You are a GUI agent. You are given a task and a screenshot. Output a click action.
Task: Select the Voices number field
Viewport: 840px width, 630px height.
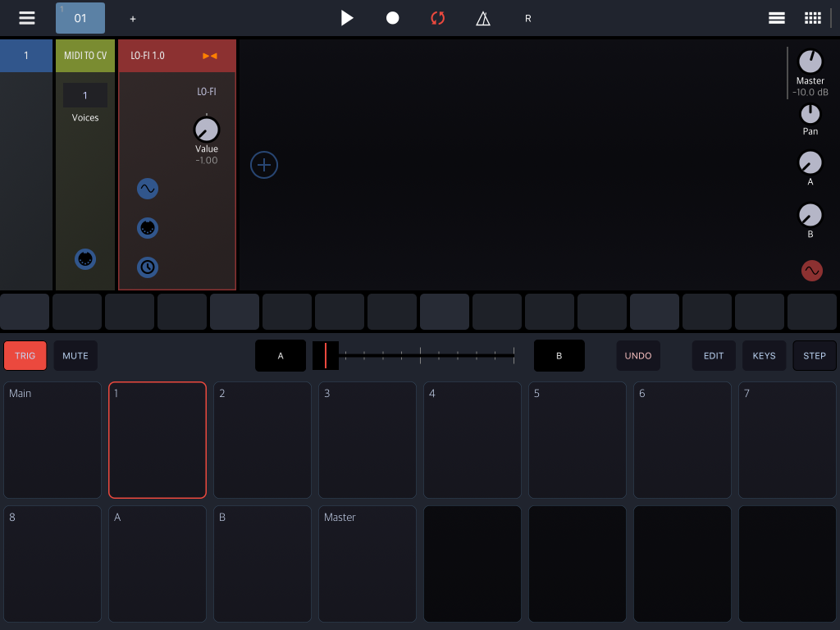[x=85, y=95]
